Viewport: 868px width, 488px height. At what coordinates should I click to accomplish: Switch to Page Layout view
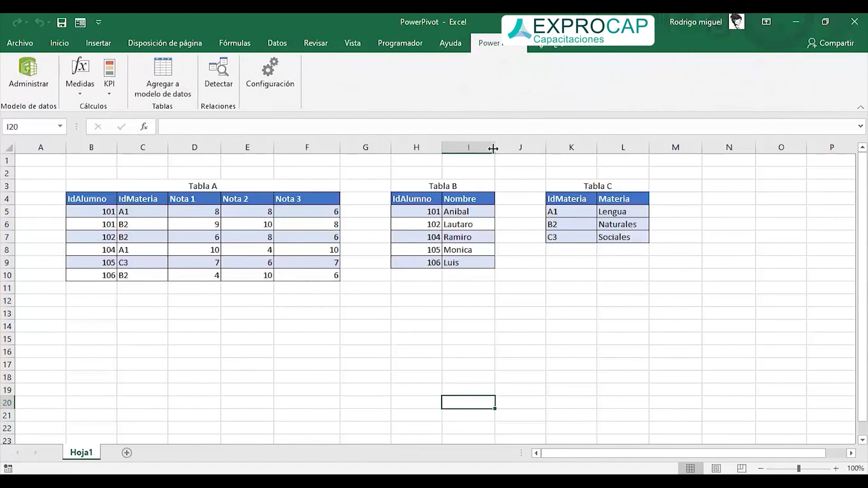tap(716, 469)
